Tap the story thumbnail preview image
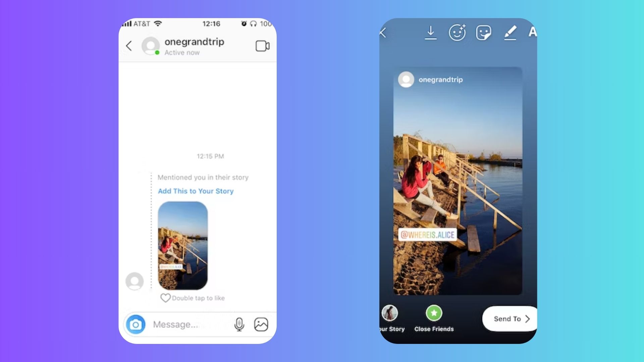 pos(183,245)
